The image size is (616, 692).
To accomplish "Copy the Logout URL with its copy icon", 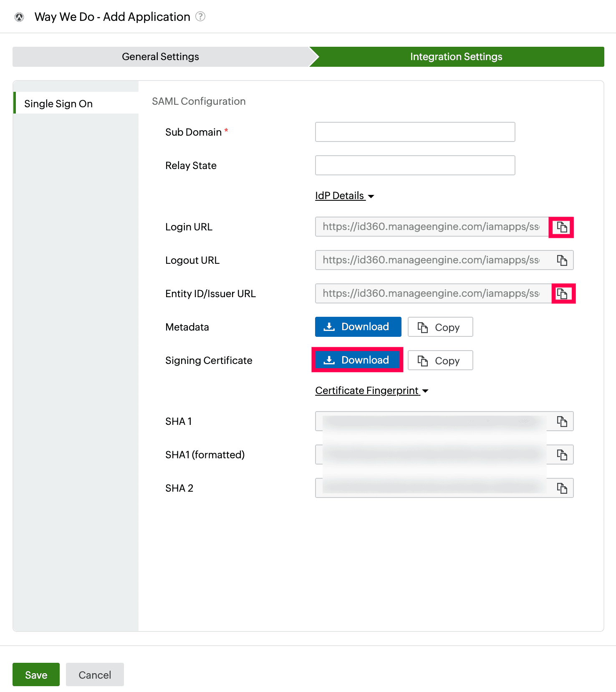I will pos(562,260).
